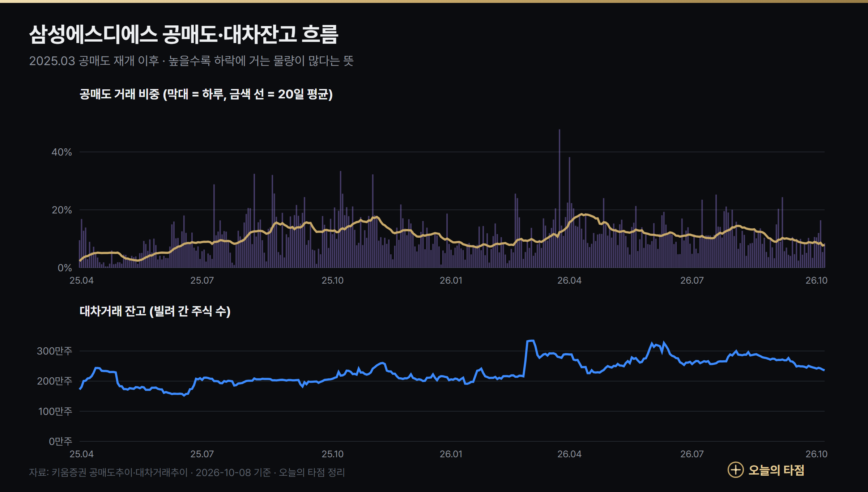Image resolution: width=868 pixels, height=492 pixels.
Task: Click the 0만주 y-axis label
Action: click(60, 441)
